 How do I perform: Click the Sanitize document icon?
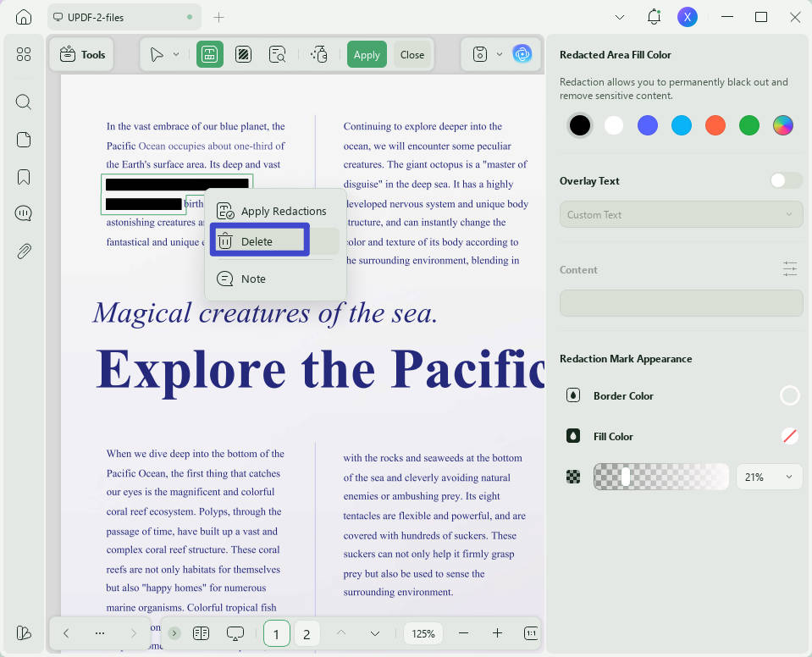tap(319, 54)
